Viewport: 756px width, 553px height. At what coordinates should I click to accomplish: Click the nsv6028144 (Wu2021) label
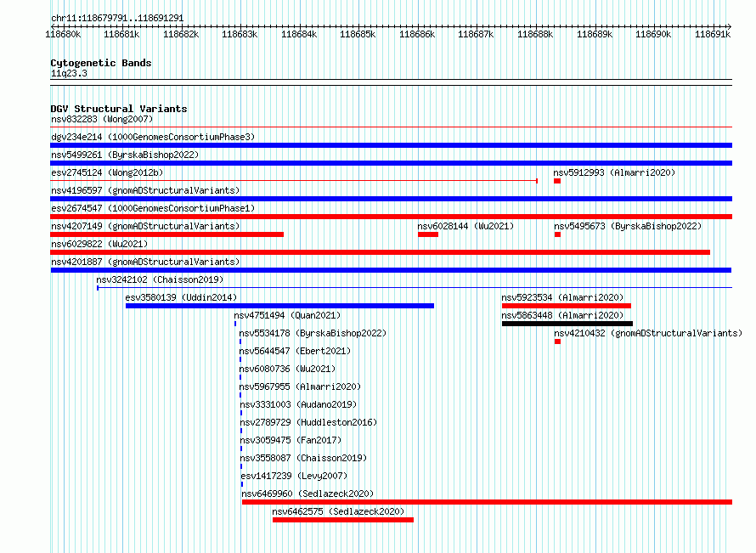point(465,226)
